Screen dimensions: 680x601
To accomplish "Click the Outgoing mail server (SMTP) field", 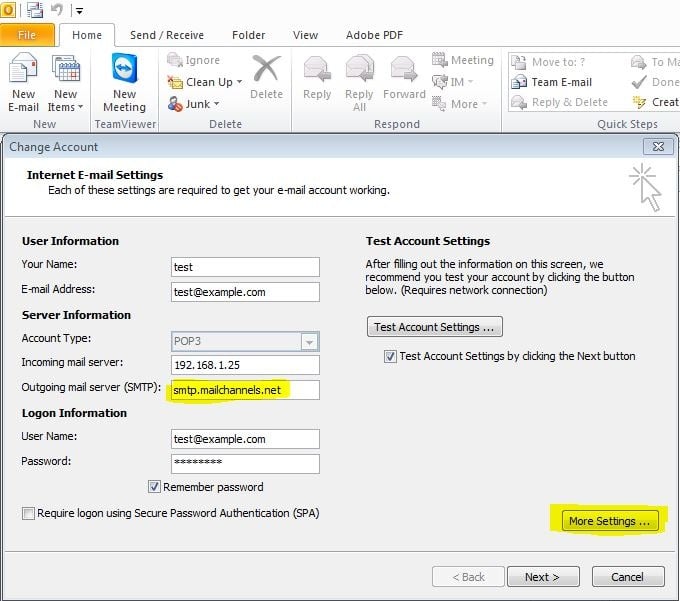I will pos(245,390).
